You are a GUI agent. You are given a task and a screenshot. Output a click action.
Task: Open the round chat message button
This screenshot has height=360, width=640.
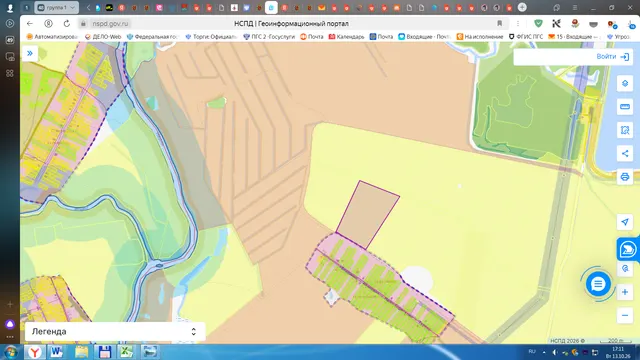click(598, 284)
